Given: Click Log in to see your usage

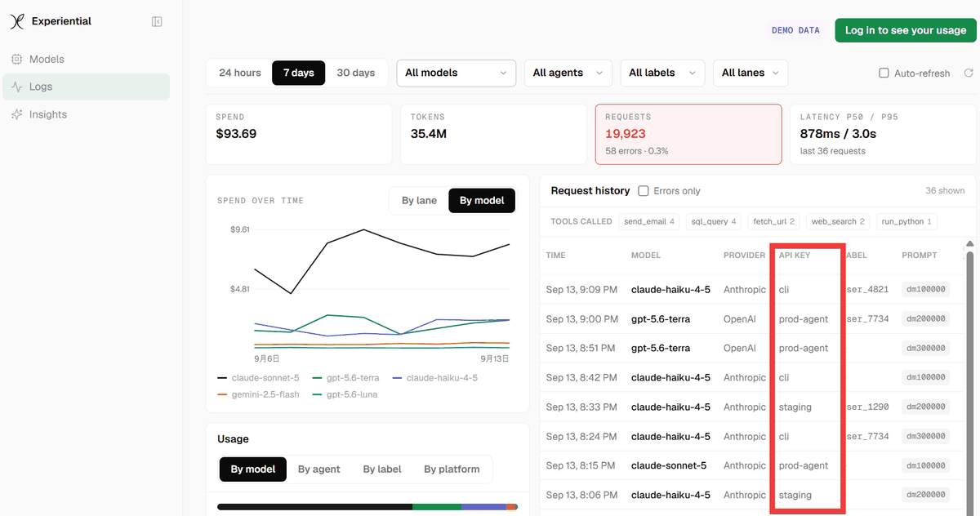Looking at the screenshot, I should [x=905, y=30].
